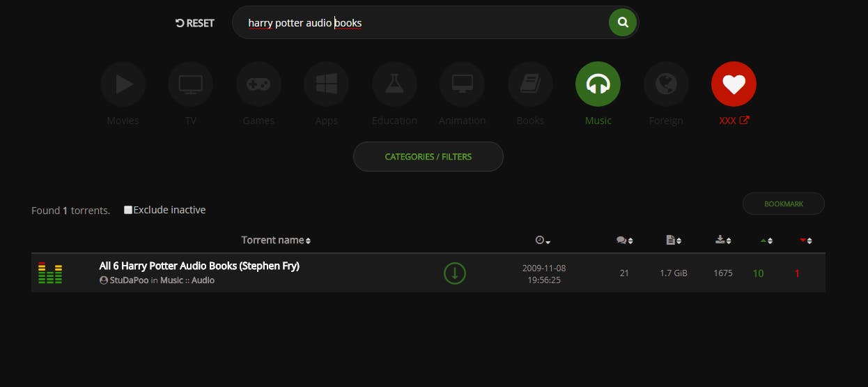Select the TV category icon
The height and width of the screenshot is (387, 868).
click(x=191, y=84)
